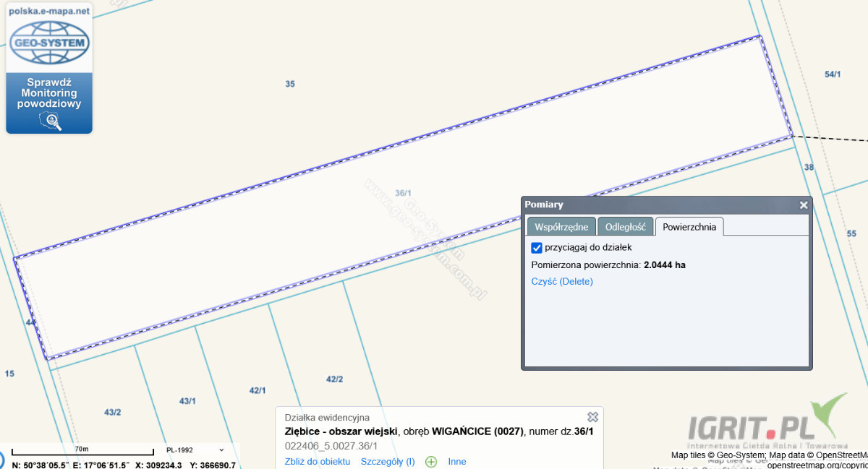Click parcel label 36/1 on map
868x469 pixels.
(x=404, y=192)
